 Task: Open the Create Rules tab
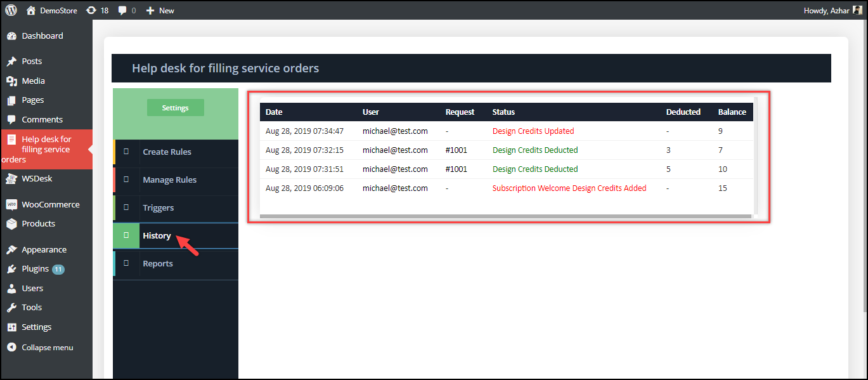tap(176, 152)
